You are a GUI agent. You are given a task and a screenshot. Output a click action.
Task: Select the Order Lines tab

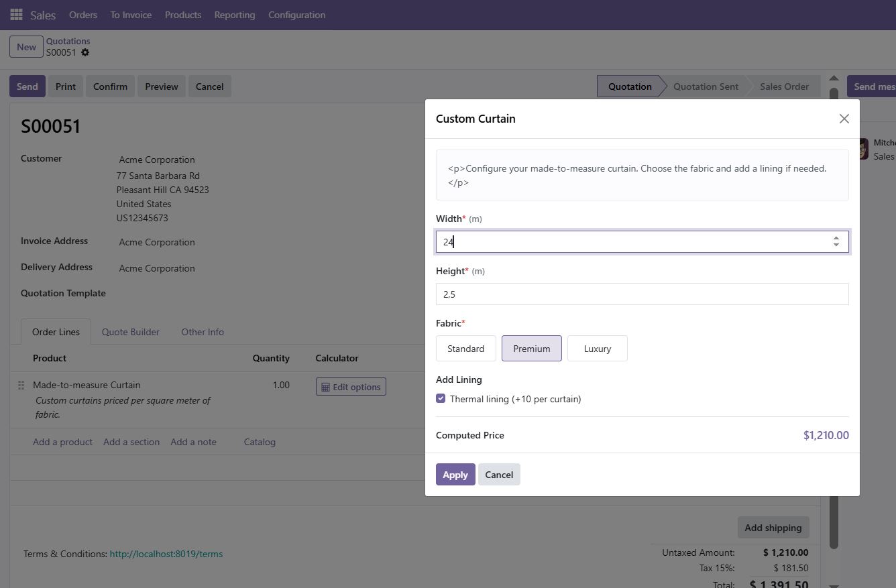tap(56, 332)
